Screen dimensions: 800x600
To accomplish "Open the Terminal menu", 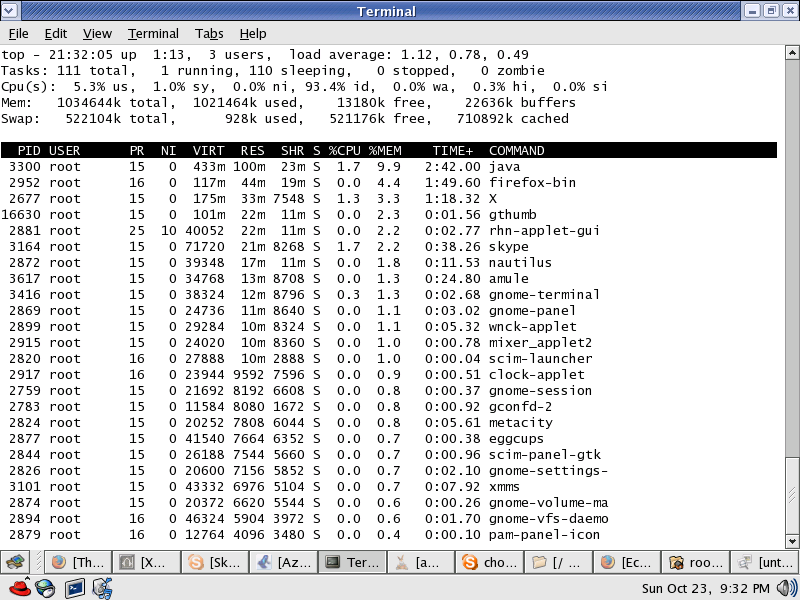I will pyautogui.click(x=153, y=34).
